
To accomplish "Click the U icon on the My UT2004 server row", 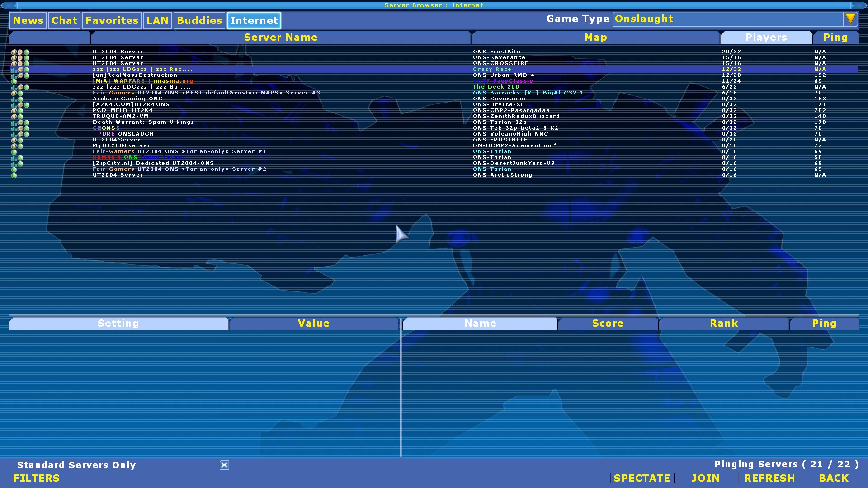I will 14,146.
